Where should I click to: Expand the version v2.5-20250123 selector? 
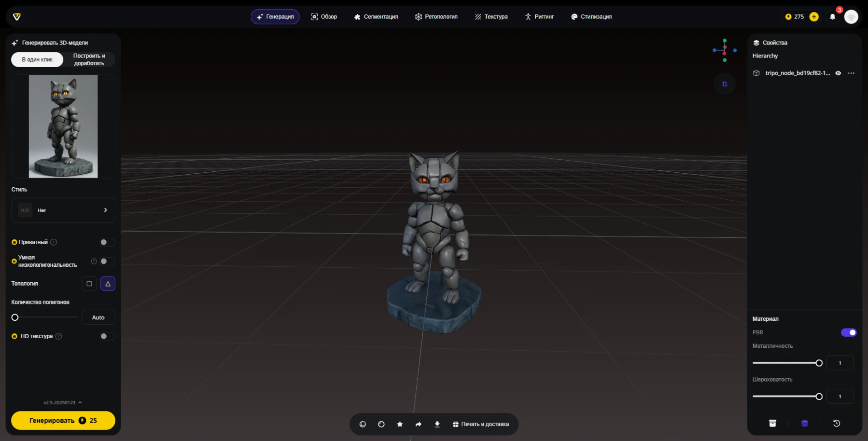(63, 402)
